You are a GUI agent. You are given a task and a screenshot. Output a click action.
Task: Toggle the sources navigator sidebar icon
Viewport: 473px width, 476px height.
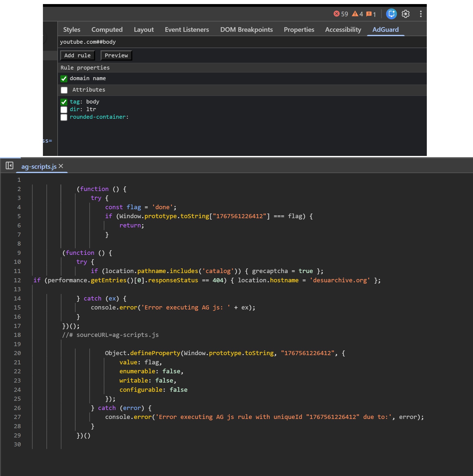pyautogui.click(x=10, y=165)
